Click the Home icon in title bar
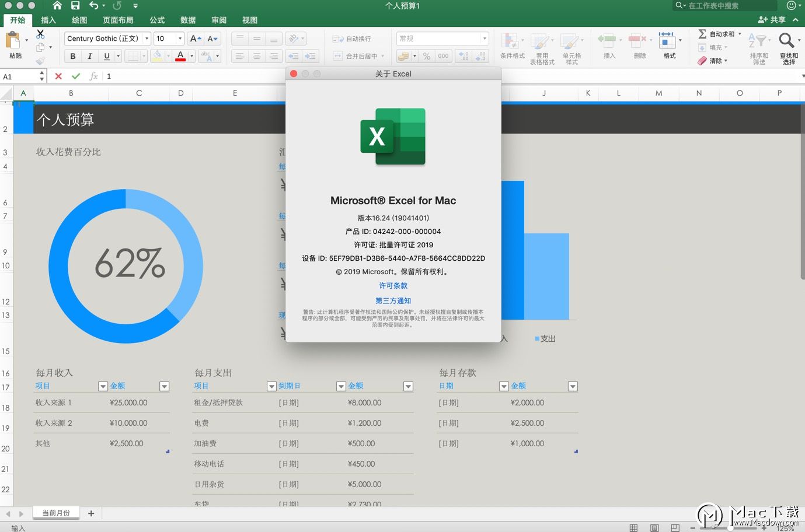This screenshot has width=805, height=532. click(x=57, y=5)
